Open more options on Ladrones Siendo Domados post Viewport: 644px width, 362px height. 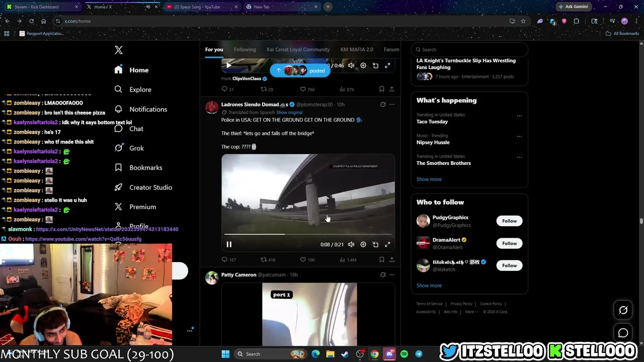392,105
